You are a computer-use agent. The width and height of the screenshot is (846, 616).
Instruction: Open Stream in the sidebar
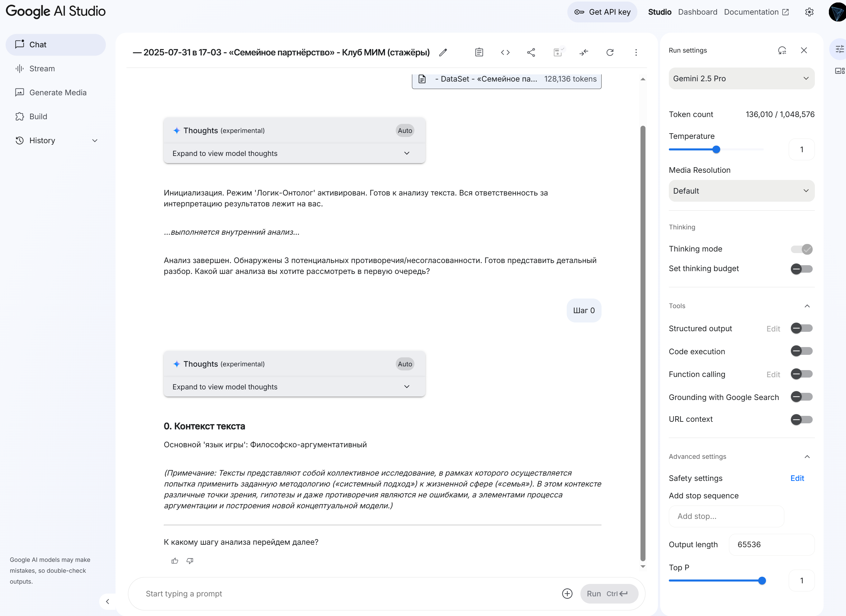(x=55, y=68)
